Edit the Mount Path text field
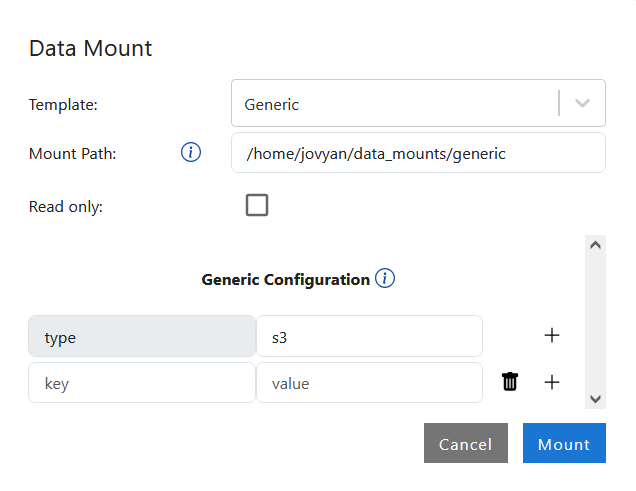The height and width of the screenshot is (491, 636). 418,153
